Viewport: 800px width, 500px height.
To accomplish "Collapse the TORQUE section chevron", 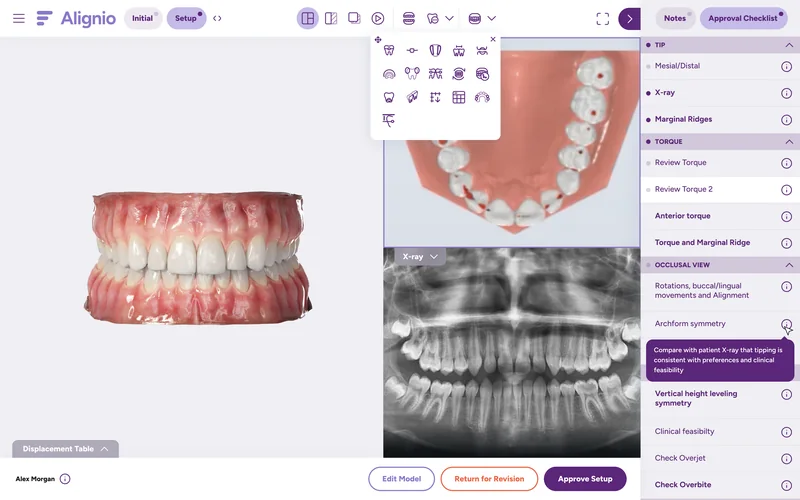I will point(789,141).
